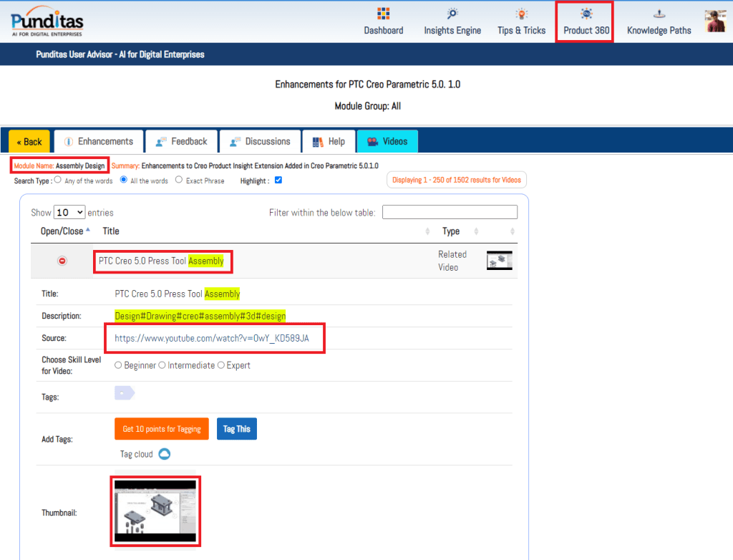Click the user profile avatar
Screen dimensions: 733x560
coord(715,21)
